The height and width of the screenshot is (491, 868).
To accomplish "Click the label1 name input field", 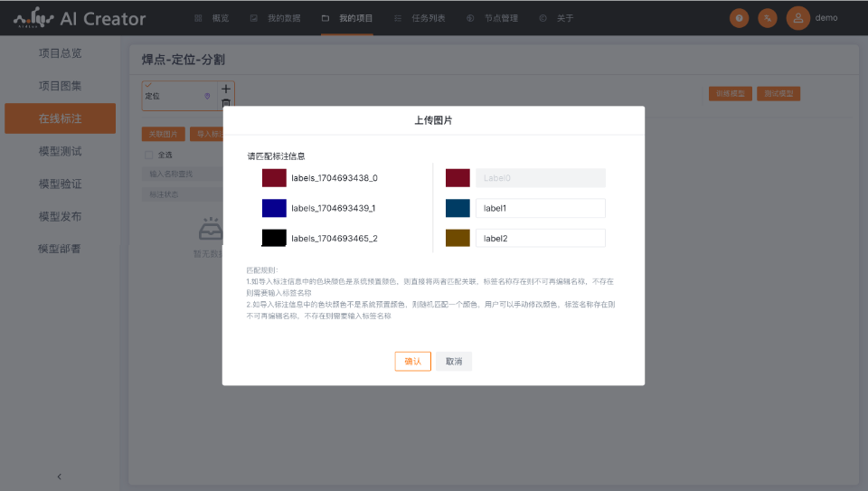I will pos(540,208).
